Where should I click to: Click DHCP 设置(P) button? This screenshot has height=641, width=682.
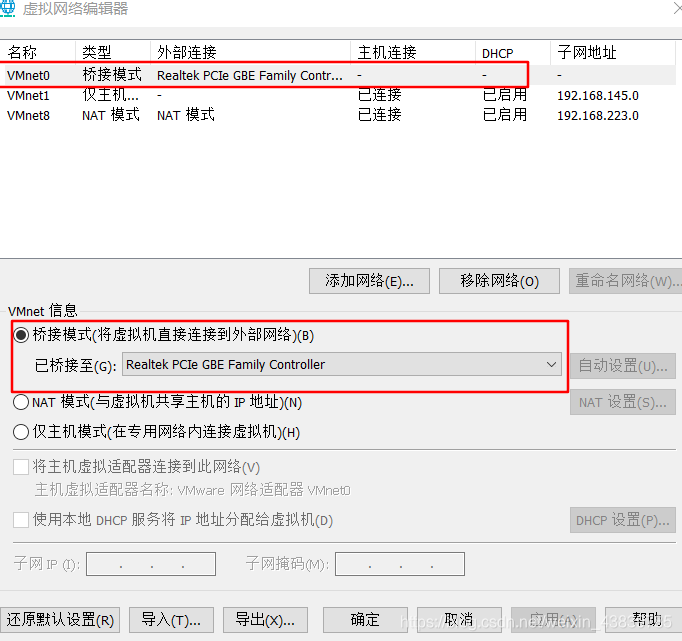pos(623,520)
